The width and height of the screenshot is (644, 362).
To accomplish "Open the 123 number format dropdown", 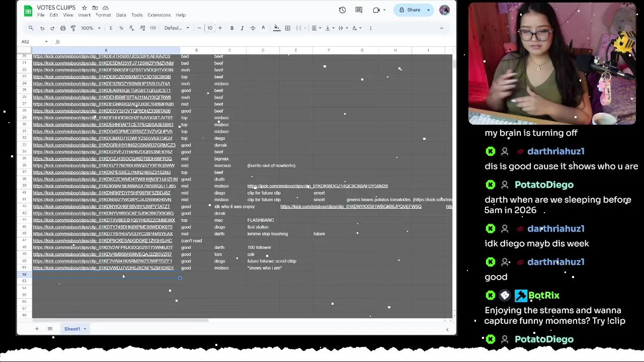I will 153,28.
